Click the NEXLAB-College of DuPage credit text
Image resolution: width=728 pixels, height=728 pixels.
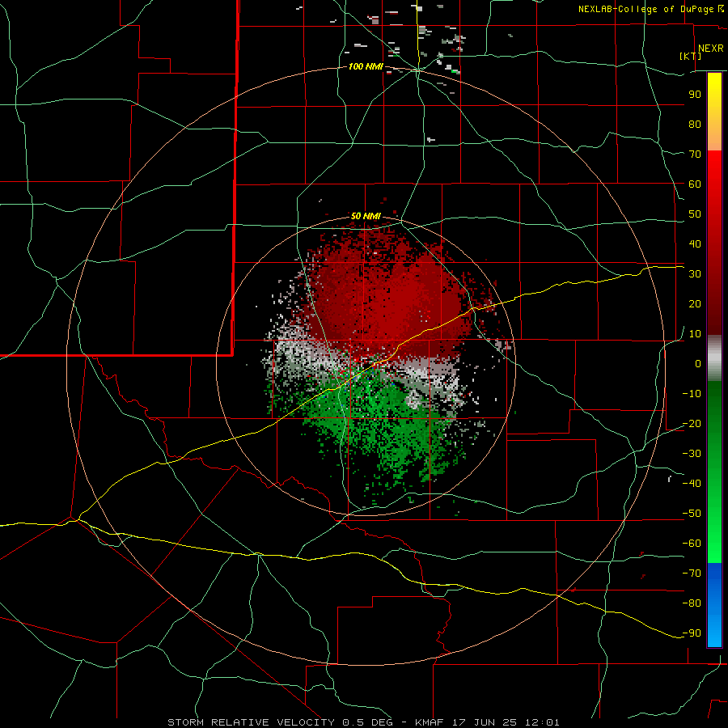click(650, 9)
